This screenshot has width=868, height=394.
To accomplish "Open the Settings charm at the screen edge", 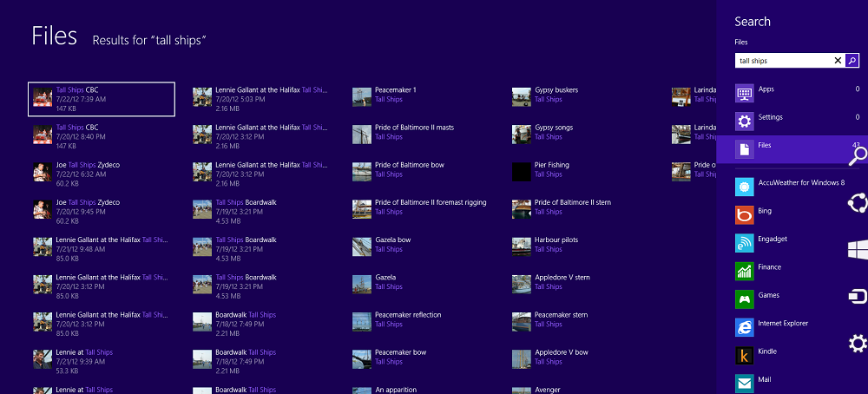I will [x=858, y=344].
